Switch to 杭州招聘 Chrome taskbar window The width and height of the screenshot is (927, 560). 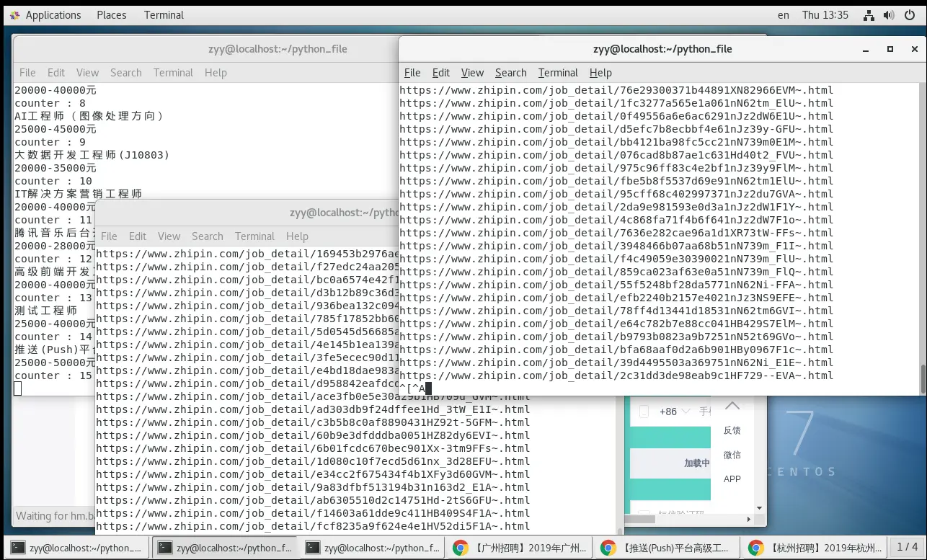(814, 548)
